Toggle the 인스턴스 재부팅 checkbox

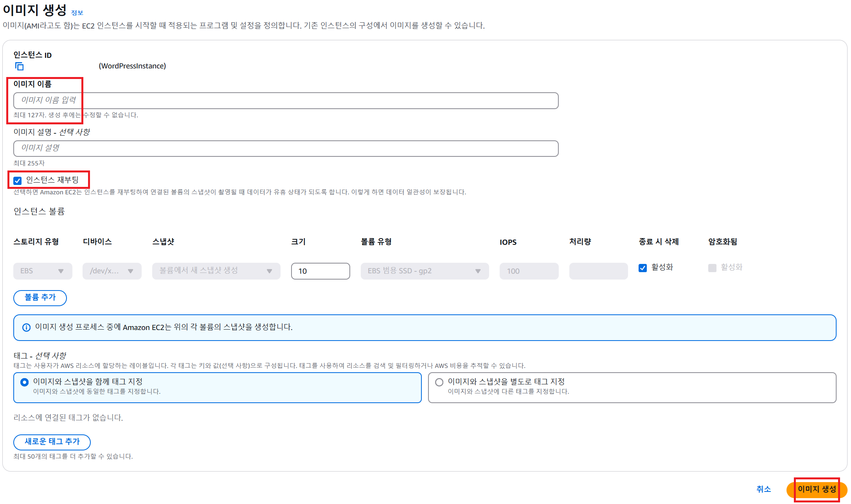(17, 180)
